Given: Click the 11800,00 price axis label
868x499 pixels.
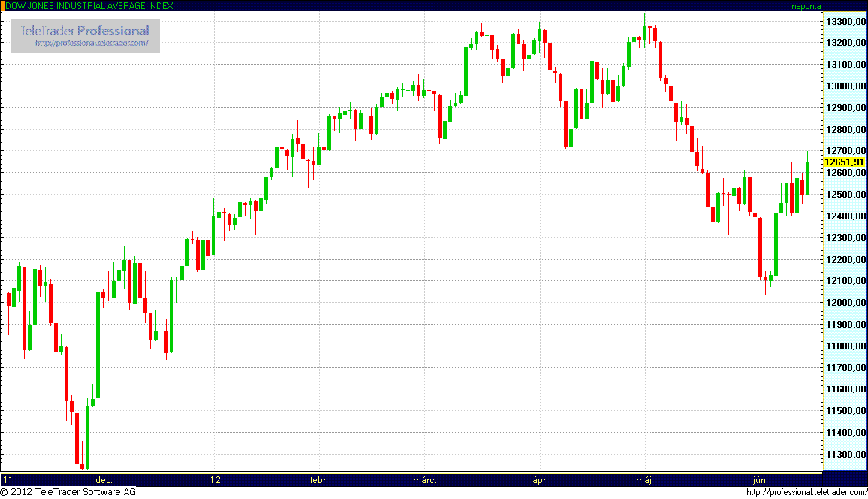Looking at the screenshot, I should coord(845,346).
